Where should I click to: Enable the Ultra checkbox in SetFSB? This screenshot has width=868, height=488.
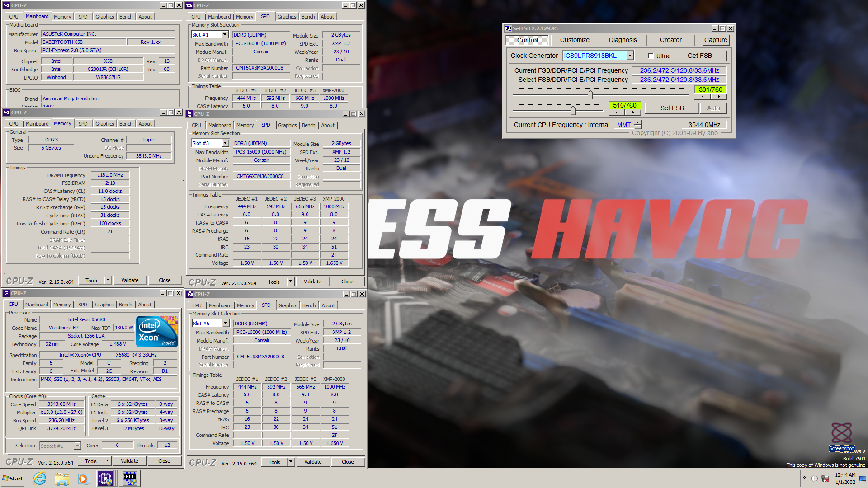(x=651, y=56)
